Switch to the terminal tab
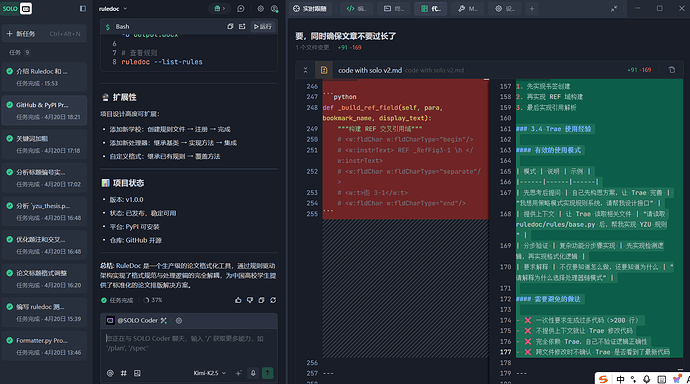Screen dimensions: 690x384 point(394,9)
